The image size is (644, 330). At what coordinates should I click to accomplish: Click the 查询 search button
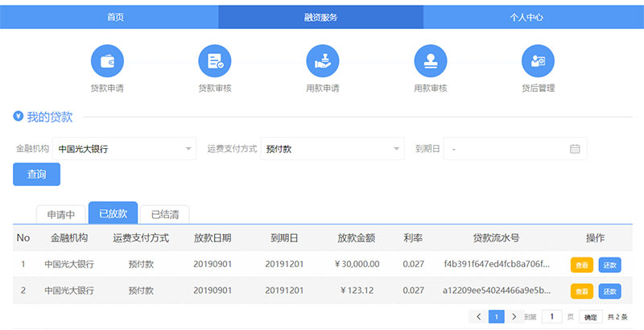coord(37,175)
